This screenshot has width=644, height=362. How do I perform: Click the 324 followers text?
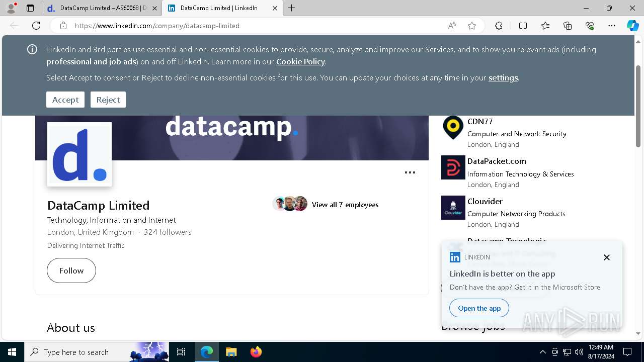coord(168,232)
